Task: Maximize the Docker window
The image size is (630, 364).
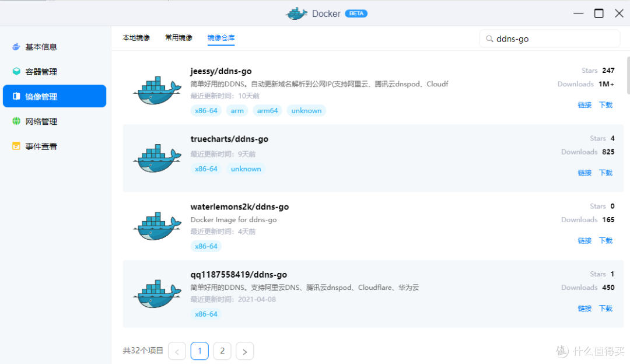Action: 598,13
